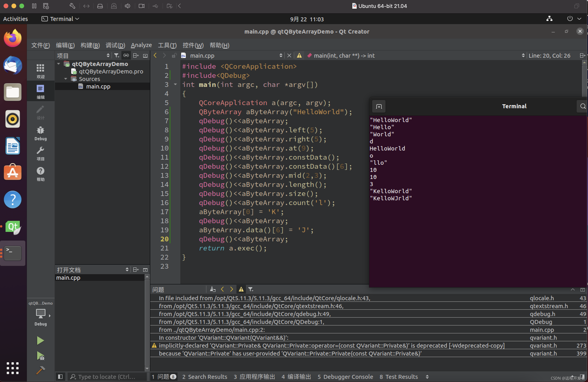Open Help (帮助) mode in Qt Creator
The image size is (588, 382).
41,174
